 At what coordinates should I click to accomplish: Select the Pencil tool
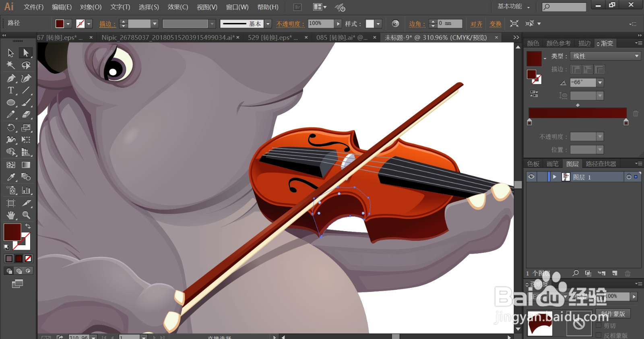pyautogui.click(x=11, y=115)
